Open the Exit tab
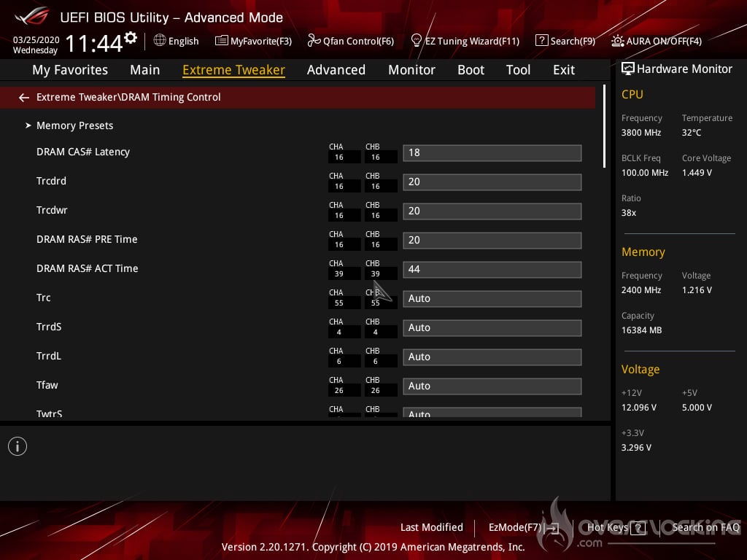Screen dimensions: 747x560 [x=564, y=70]
